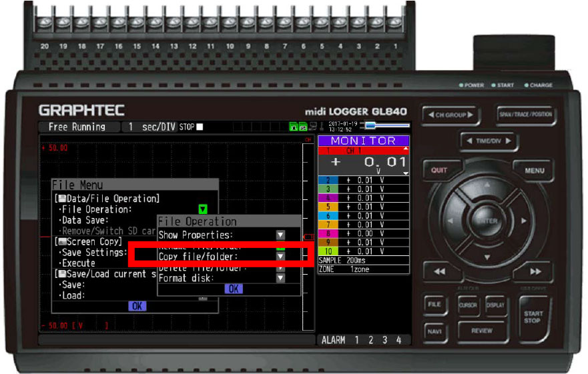Viewport: 588px width, 374px height.
Task: Open the Format disk dropdown arrow
Action: coord(280,278)
